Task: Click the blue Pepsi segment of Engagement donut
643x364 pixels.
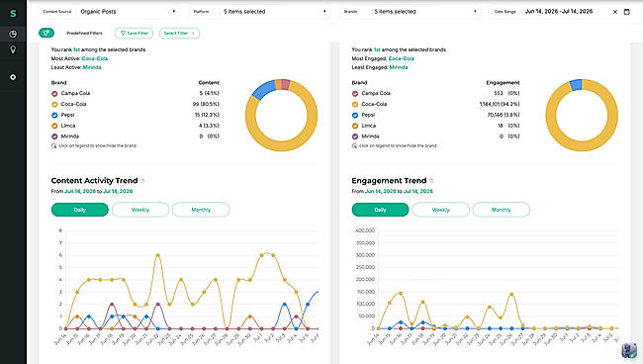Action: click(x=576, y=84)
